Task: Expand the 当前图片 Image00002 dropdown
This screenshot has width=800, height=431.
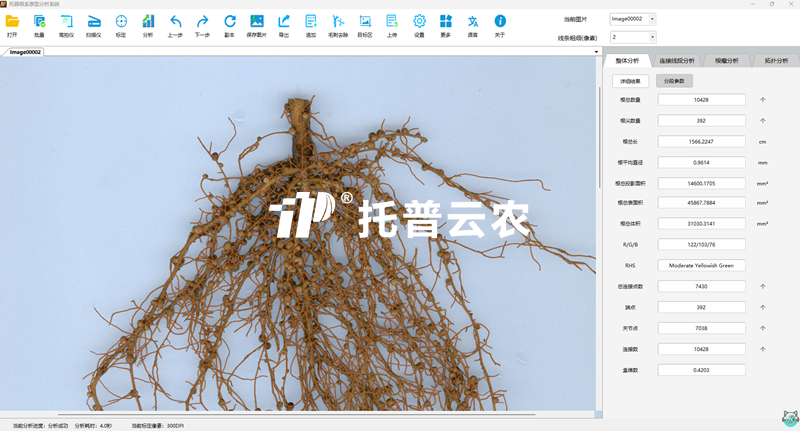Action: pyautogui.click(x=652, y=18)
